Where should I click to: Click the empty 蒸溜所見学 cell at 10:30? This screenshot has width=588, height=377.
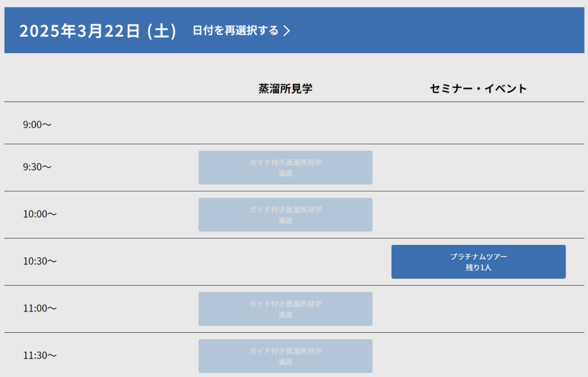(x=285, y=262)
